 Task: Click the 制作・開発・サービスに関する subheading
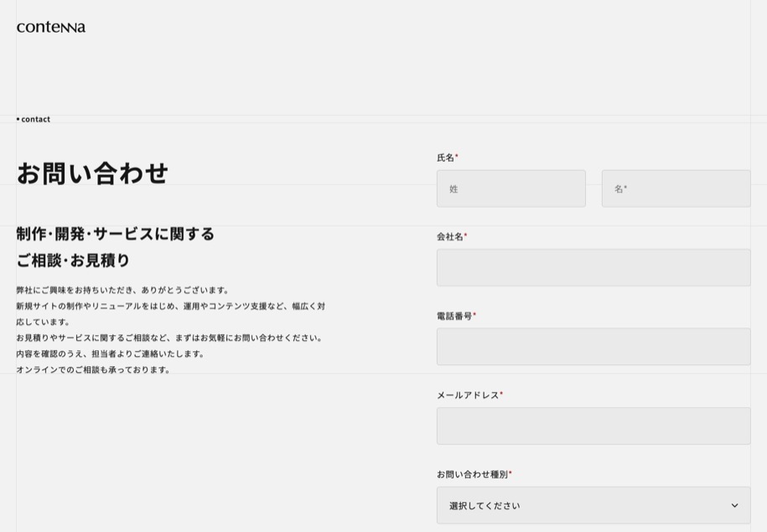click(116, 234)
